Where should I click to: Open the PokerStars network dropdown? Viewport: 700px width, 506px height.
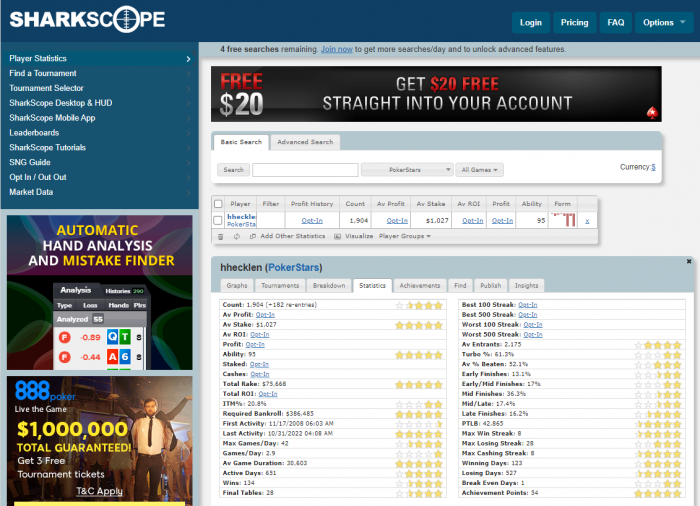pyautogui.click(x=407, y=170)
